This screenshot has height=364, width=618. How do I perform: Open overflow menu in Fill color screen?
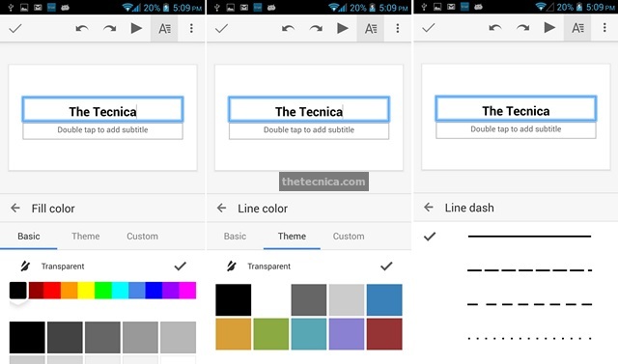coord(191,28)
